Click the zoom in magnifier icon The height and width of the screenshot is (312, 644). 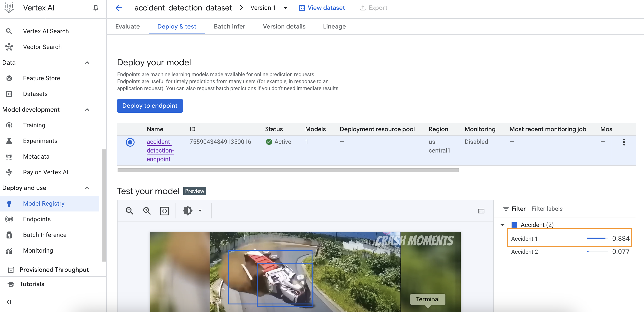147,211
